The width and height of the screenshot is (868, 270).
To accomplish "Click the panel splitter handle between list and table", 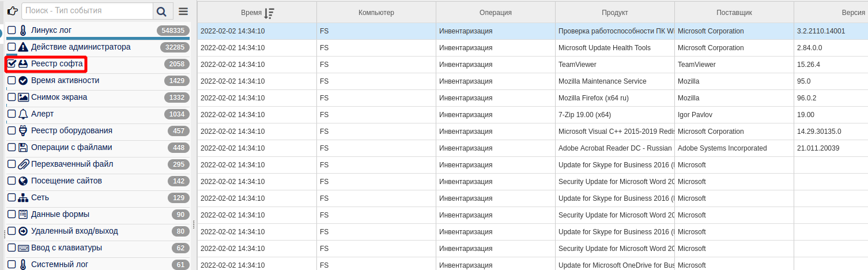I will tap(194, 224).
